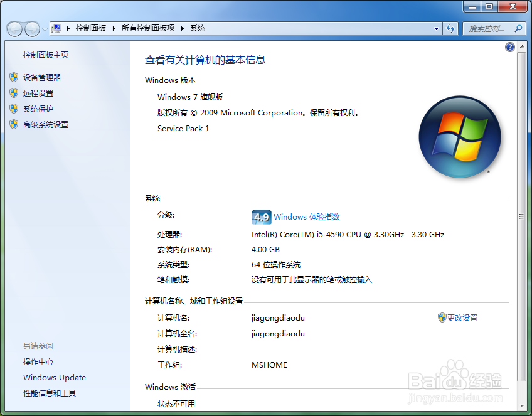Image resolution: width=532 pixels, height=416 pixels.
Task: Open 系统保护 settings
Action: [38, 109]
